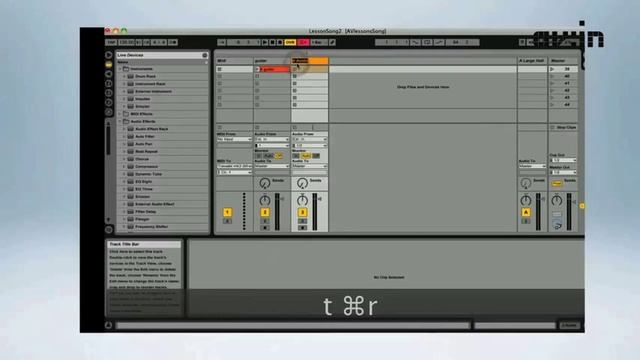Select EQ Eight device
The width and height of the screenshot is (640, 360).
tap(144, 181)
